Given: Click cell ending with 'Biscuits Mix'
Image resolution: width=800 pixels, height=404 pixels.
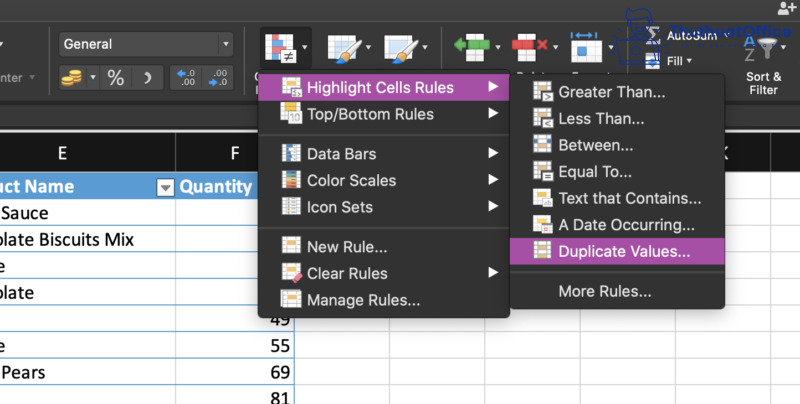Looking at the screenshot, I should pyautogui.click(x=87, y=239).
